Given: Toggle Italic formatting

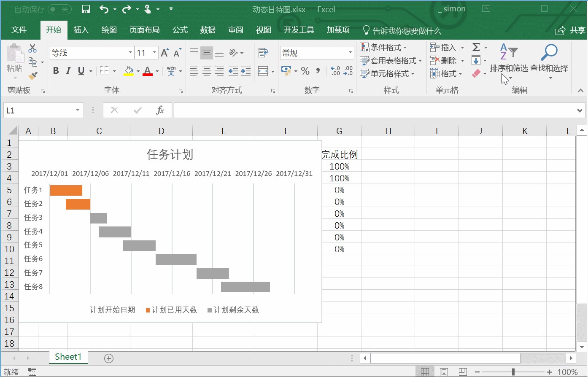Looking at the screenshot, I should (x=68, y=71).
